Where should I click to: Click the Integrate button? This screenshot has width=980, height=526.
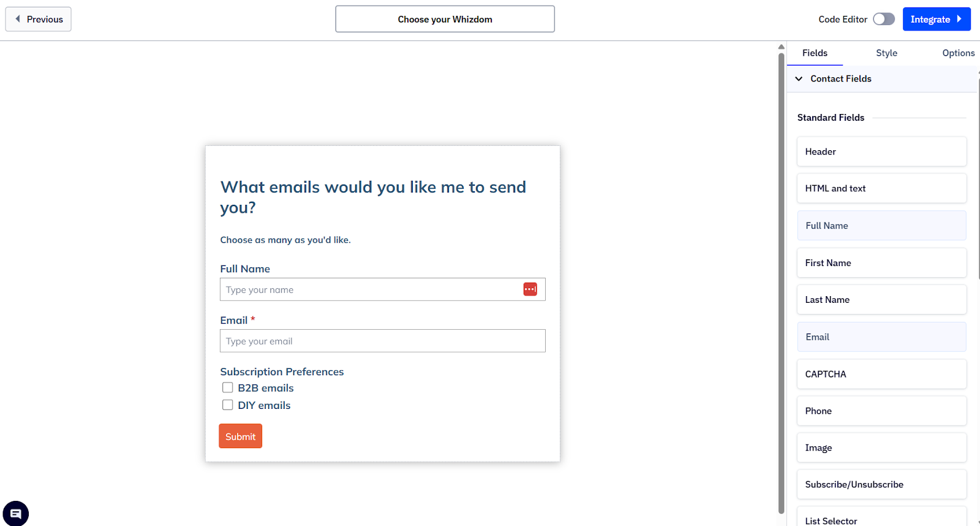pyautogui.click(x=937, y=19)
